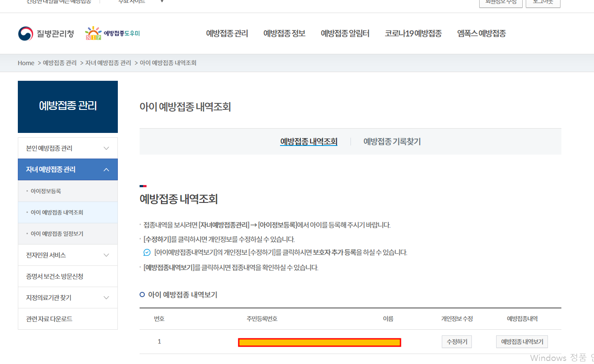The image size is (594, 364).
Task: Switch to the 예방접종 내역조회 tab
Action: (309, 142)
